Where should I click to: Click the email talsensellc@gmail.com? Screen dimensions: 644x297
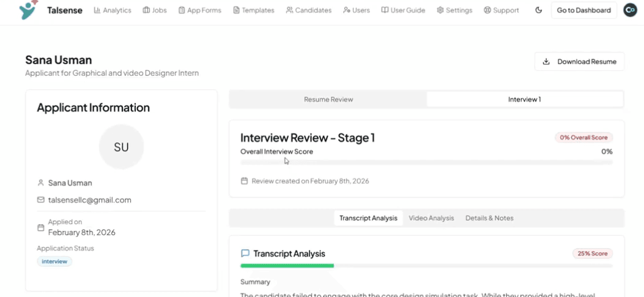click(x=89, y=200)
